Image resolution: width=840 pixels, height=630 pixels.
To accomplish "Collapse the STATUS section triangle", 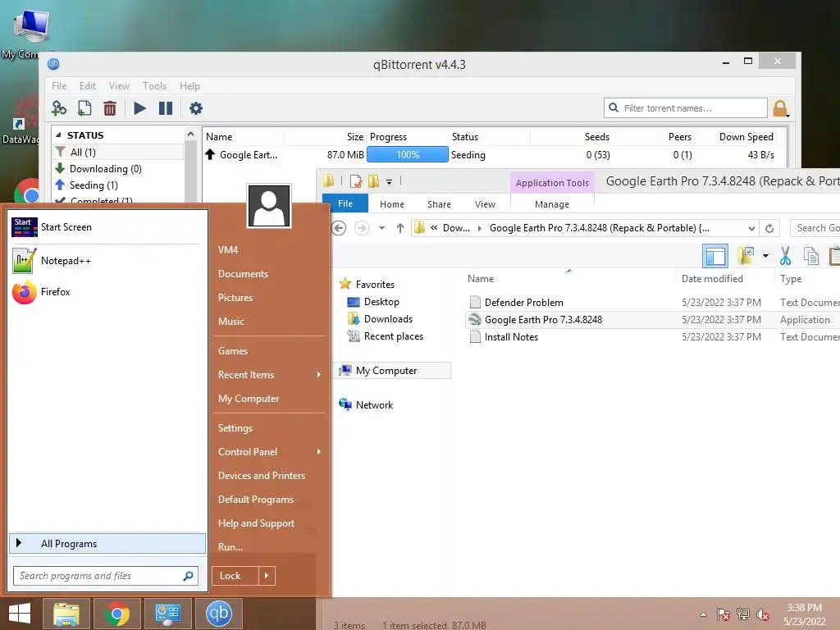I will [x=58, y=135].
